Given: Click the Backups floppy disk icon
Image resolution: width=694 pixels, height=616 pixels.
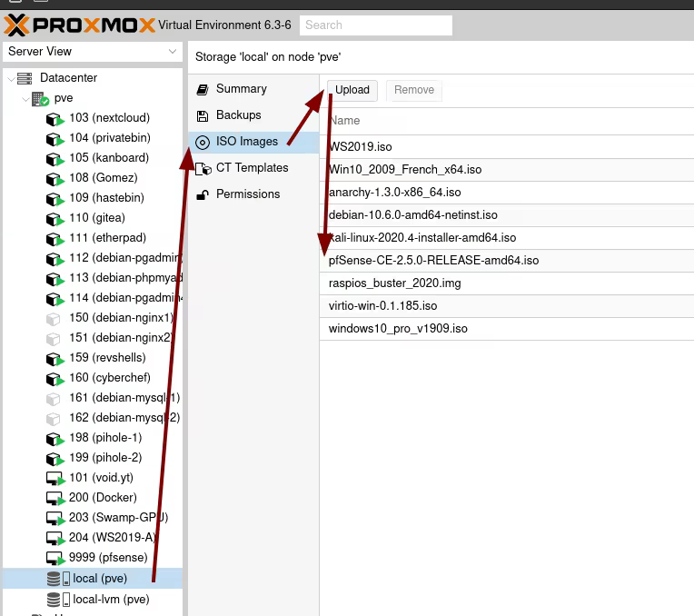Looking at the screenshot, I should click(203, 116).
